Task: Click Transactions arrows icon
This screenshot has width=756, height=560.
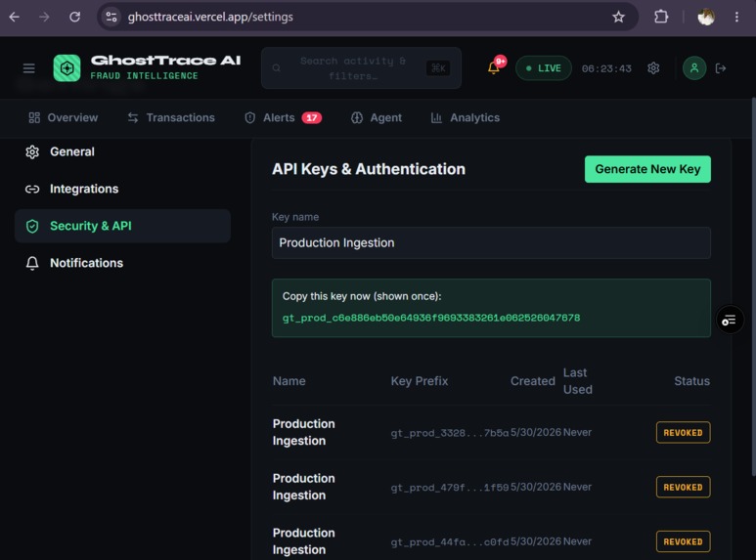Action: (133, 117)
